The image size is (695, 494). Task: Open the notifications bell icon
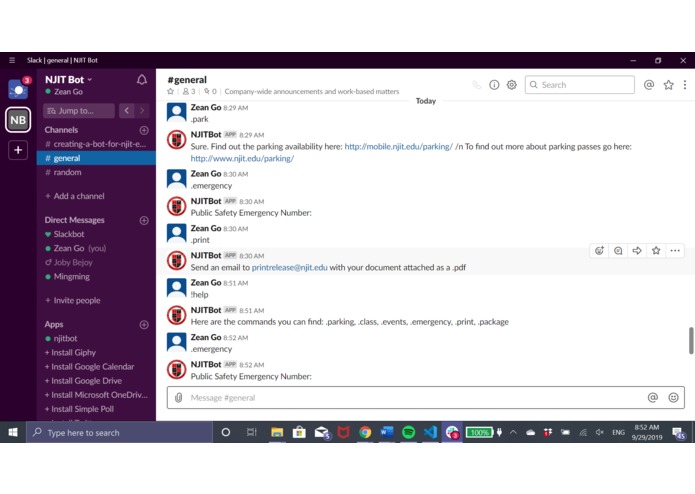point(142,80)
